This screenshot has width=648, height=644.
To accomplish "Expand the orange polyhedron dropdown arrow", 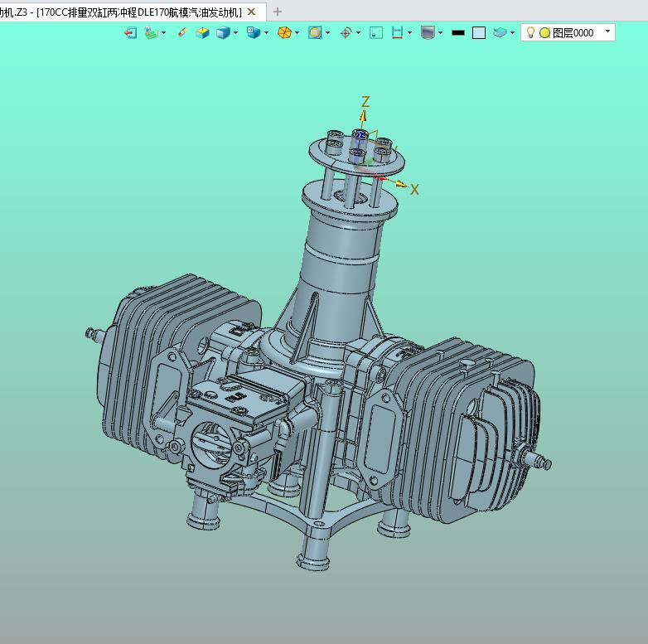I will point(297,32).
